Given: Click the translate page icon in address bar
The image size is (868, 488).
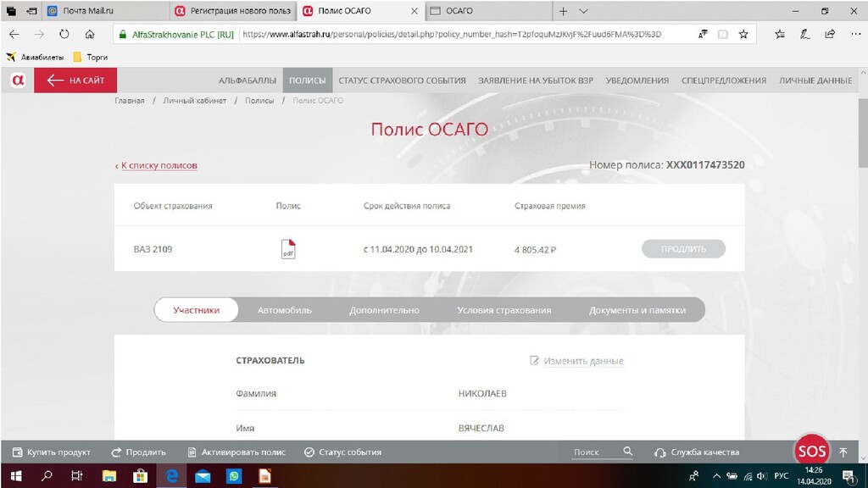Looking at the screenshot, I should 703,34.
